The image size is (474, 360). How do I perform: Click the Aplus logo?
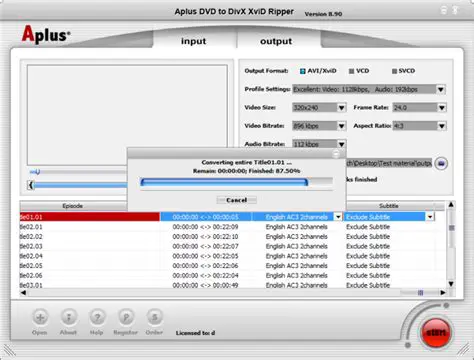[46, 35]
